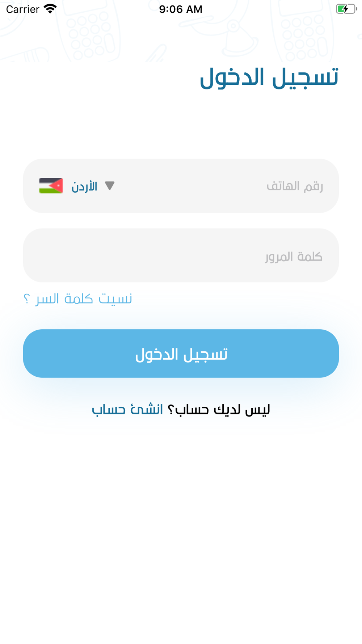The image size is (362, 644).
Task: Tap the Wi-Fi signal icon in status bar
Action: [50, 9]
